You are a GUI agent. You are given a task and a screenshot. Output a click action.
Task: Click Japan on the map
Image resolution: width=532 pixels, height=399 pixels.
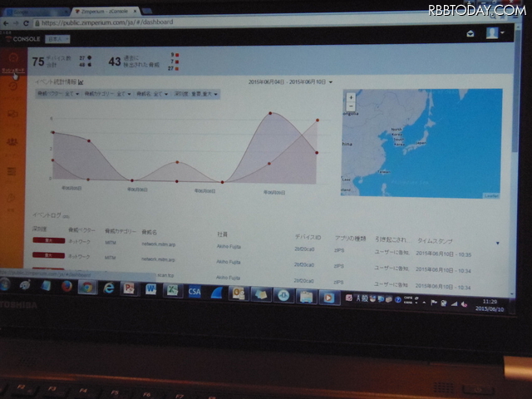pos(421,143)
